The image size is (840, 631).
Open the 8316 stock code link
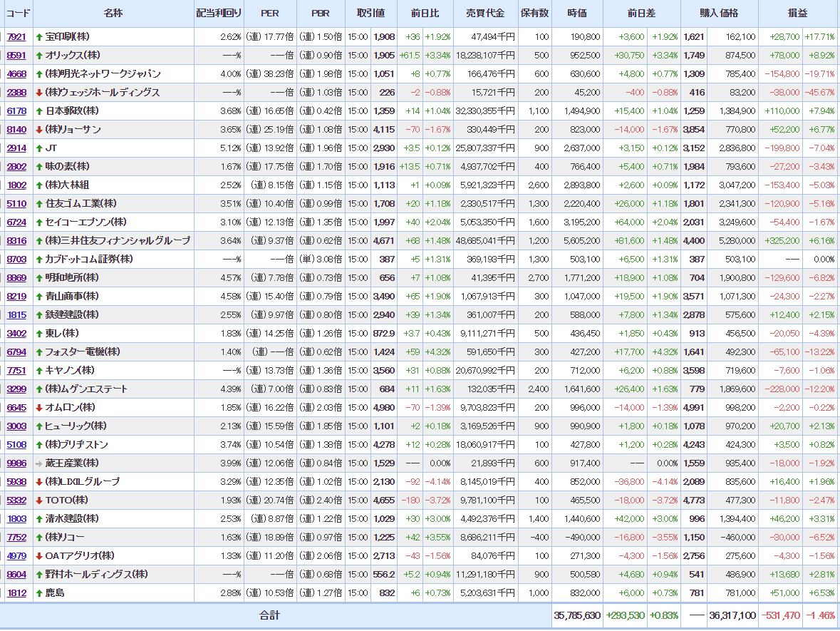pyautogui.click(x=16, y=241)
